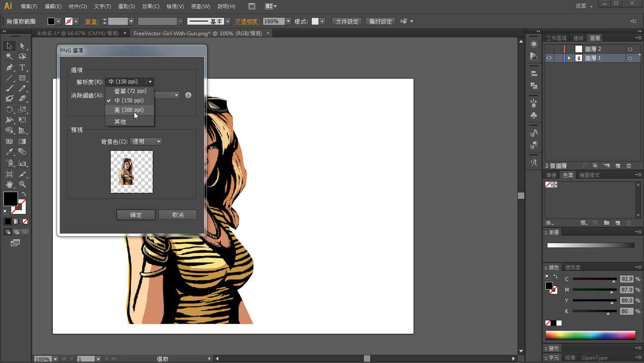Select the Pen tool

(9, 67)
